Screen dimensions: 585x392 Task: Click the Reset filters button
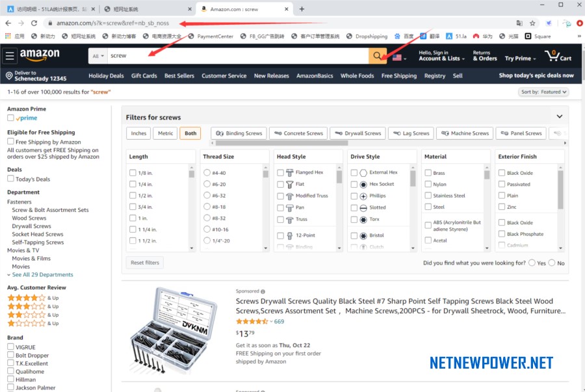(146, 263)
